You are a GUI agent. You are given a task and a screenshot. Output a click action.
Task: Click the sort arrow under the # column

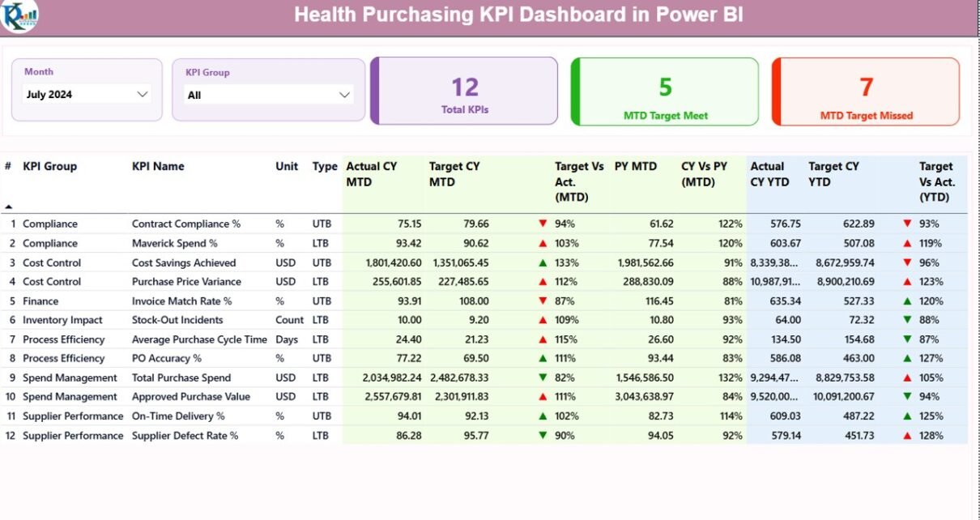click(9, 207)
